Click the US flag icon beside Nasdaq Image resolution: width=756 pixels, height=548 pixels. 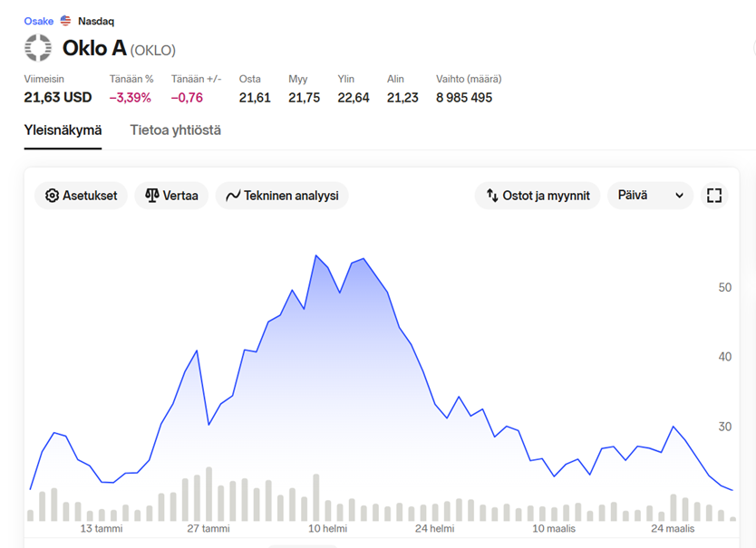pyautogui.click(x=65, y=21)
